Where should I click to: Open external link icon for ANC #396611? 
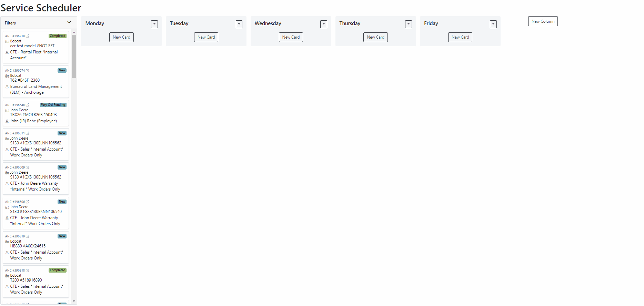[x=28, y=133]
